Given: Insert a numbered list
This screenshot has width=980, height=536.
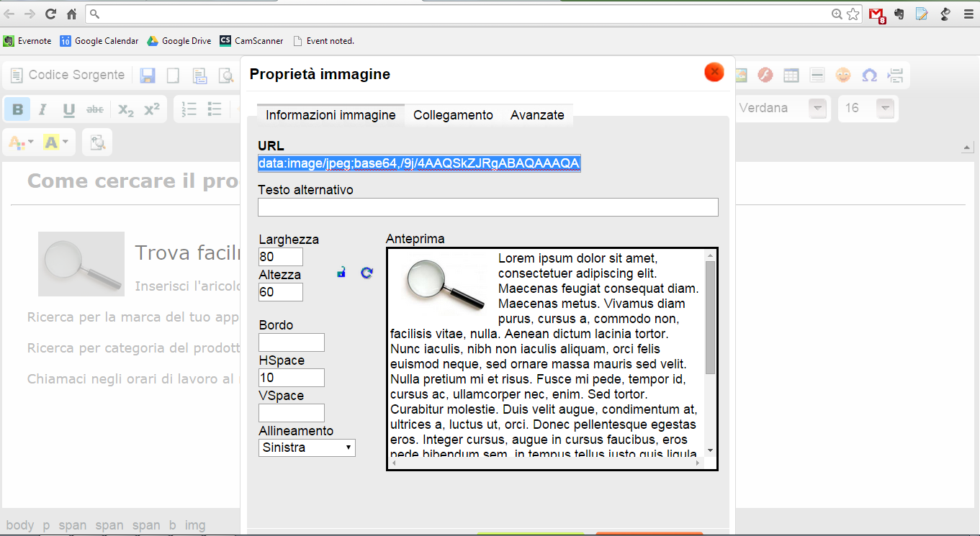Looking at the screenshot, I should tap(189, 109).
